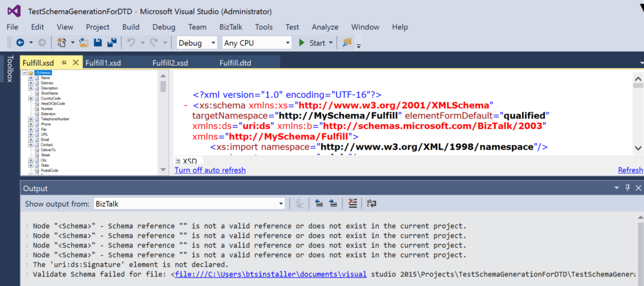Click Go to Previous Message in Output
Image resolution: width=644 pixels, height=286 pixels.
pyautogui.click(x=318, y=203)
